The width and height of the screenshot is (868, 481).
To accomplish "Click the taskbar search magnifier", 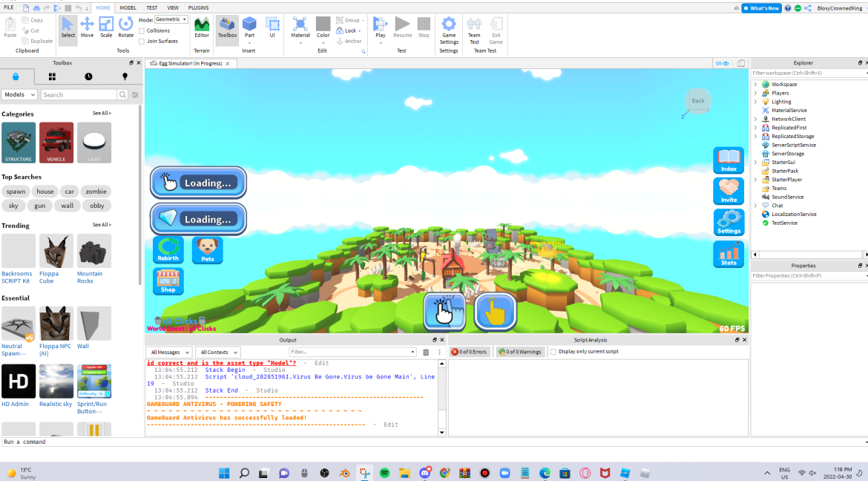I will click(243, 473).
